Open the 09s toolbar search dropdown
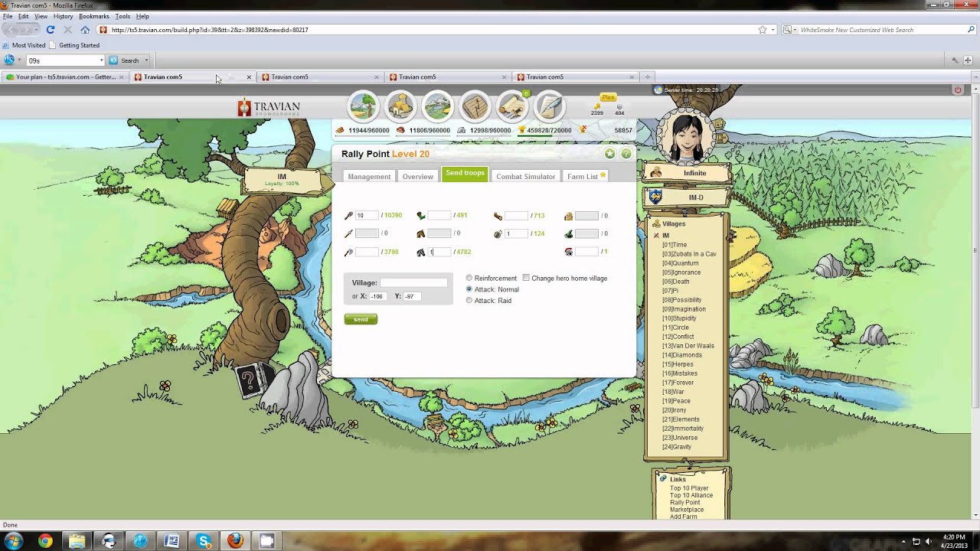The image size is (980, 551). point(100,60)
